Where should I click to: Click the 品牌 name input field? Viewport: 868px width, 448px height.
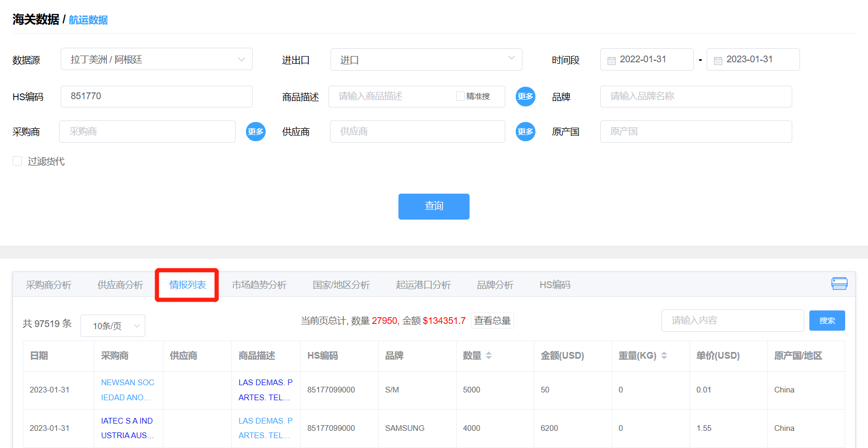pyautogui.click(x=696, y=97)
